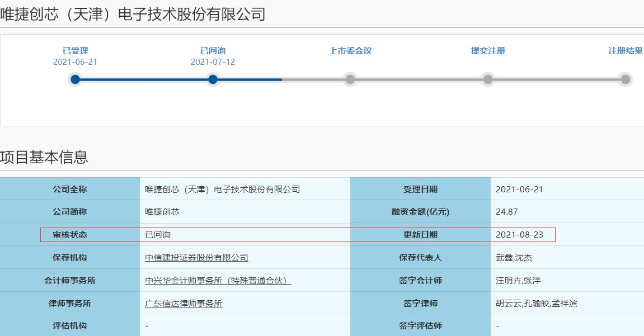Open the 中兴华会计师事务所 accounting firm link
Image resolution: width=644 pixels, height=336 pixels.
click(218, 281)
